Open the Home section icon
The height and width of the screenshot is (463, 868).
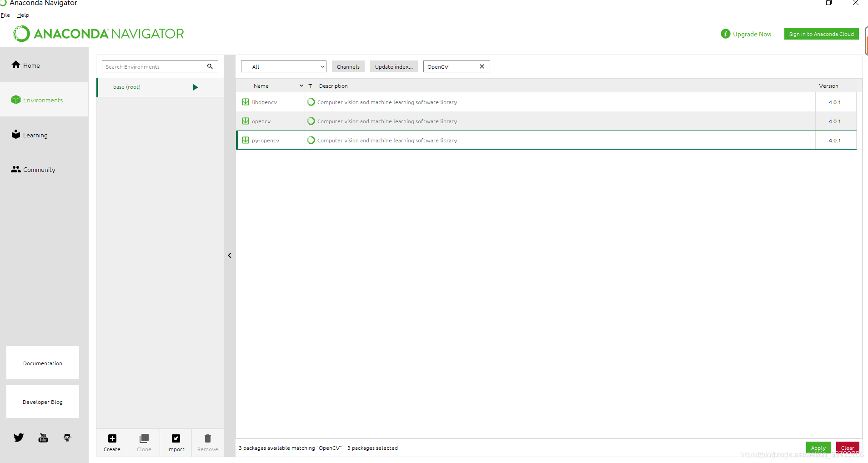coord(16,65)
